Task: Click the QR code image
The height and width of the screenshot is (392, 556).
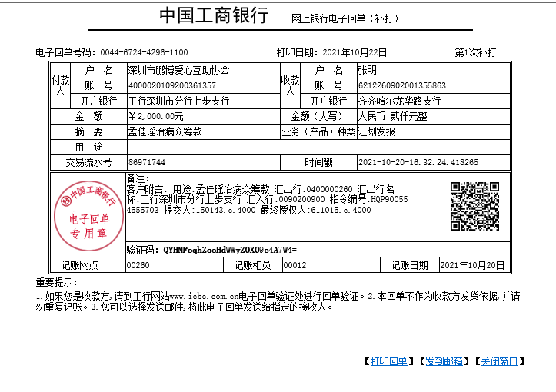Action: pyautogui.click(x=474, y=206)
